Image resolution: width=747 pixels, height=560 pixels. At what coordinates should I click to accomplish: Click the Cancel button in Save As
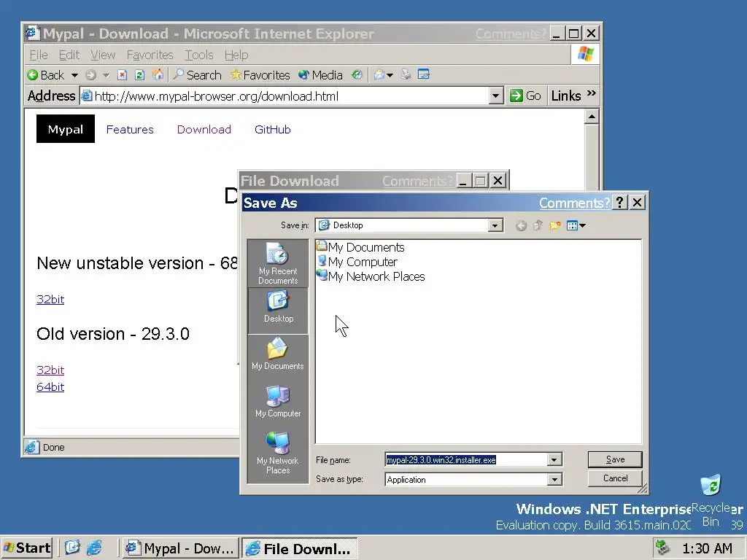[x=615, y=478]
